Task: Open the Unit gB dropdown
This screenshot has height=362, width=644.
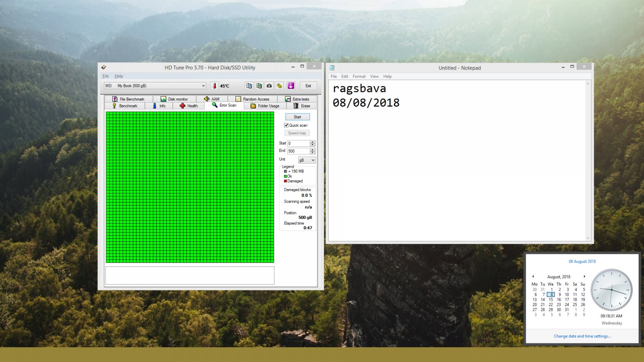Action: tap(307, 160)
